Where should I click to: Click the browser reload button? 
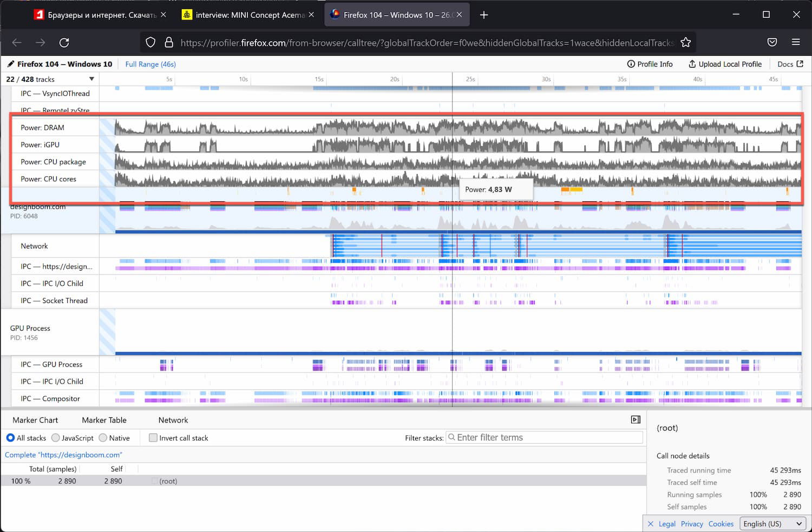[64, 42]
